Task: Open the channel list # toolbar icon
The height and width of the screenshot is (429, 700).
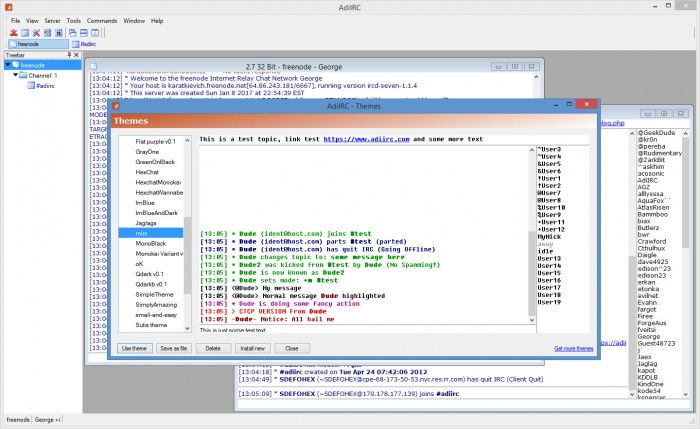Action: (x=58, y=33)
